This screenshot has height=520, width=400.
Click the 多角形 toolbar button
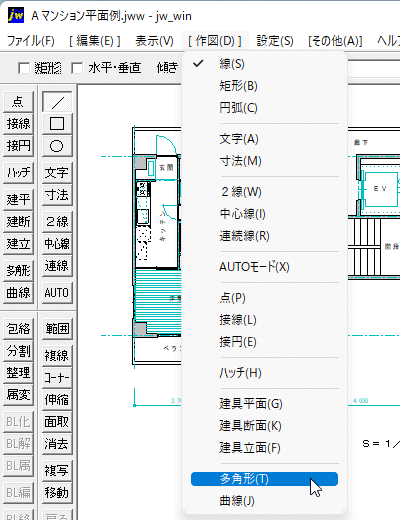(x=18, y=270)
